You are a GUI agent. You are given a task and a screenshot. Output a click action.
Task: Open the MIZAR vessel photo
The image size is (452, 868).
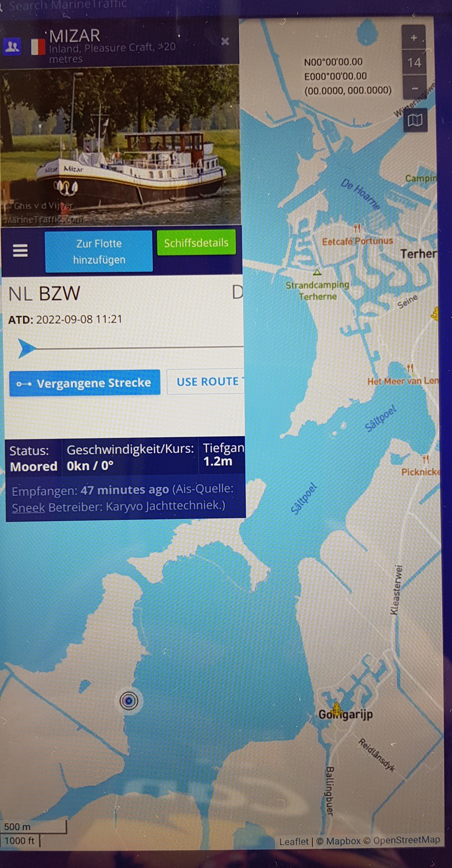[x=120, y=146]
